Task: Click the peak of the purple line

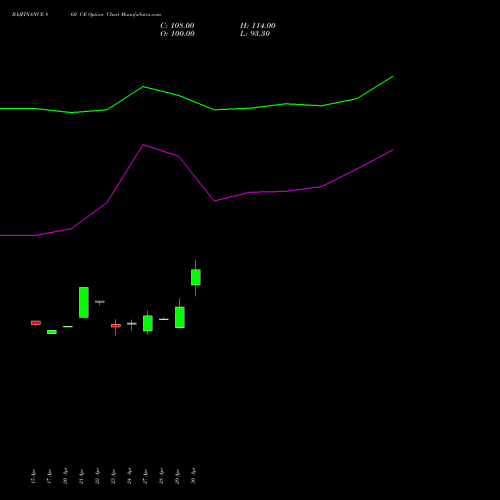Action: tap(143, 145)
